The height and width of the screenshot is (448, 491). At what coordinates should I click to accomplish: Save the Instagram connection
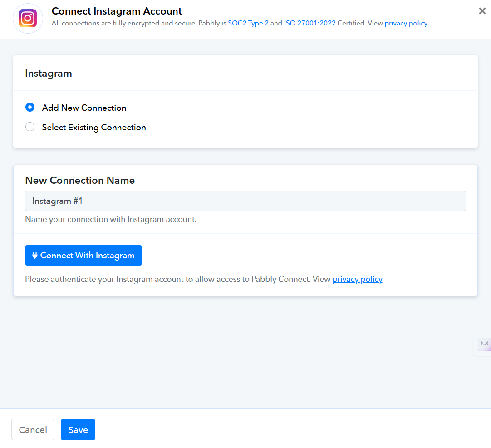[x=78, y=429]
